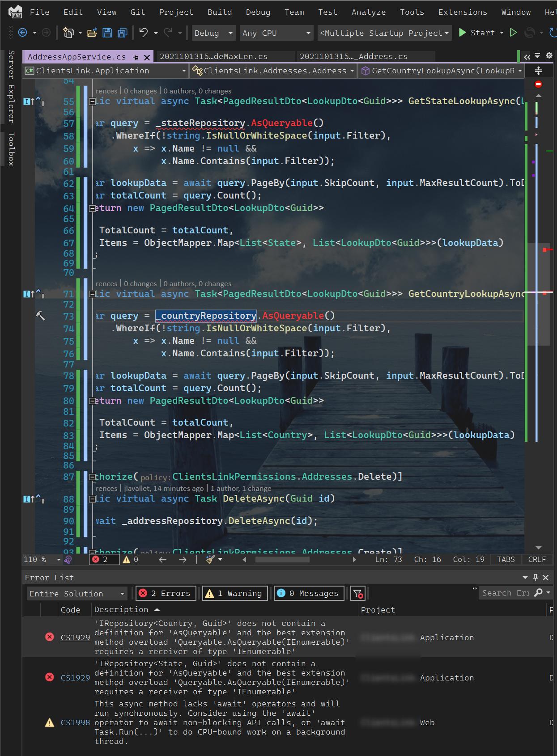Screen dimensions: 557x756
Task: Pin the AddressAppService.cs tab
Action: (136, 57)
